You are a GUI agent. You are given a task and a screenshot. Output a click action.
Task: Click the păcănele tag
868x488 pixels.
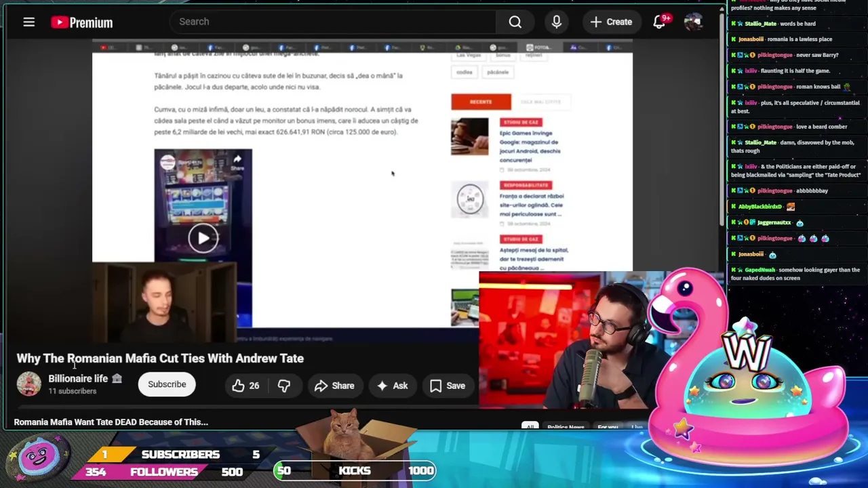point(498,72)
